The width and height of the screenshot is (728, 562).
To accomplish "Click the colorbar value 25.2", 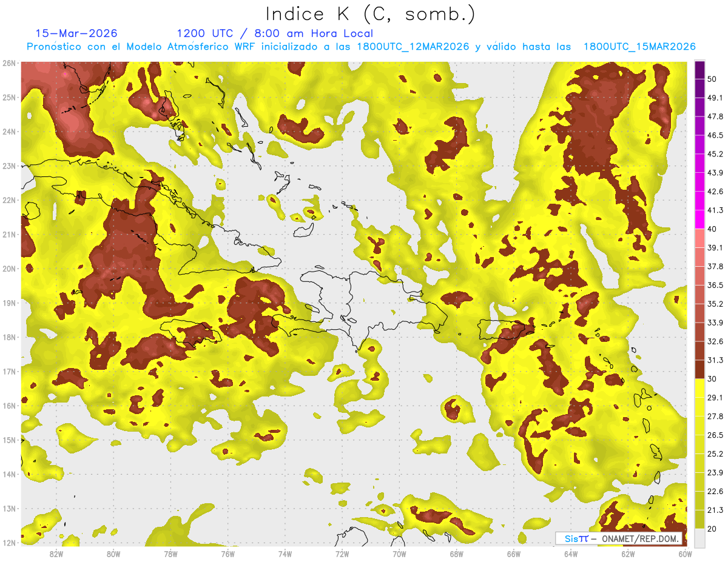I will [x=715, y=454].
